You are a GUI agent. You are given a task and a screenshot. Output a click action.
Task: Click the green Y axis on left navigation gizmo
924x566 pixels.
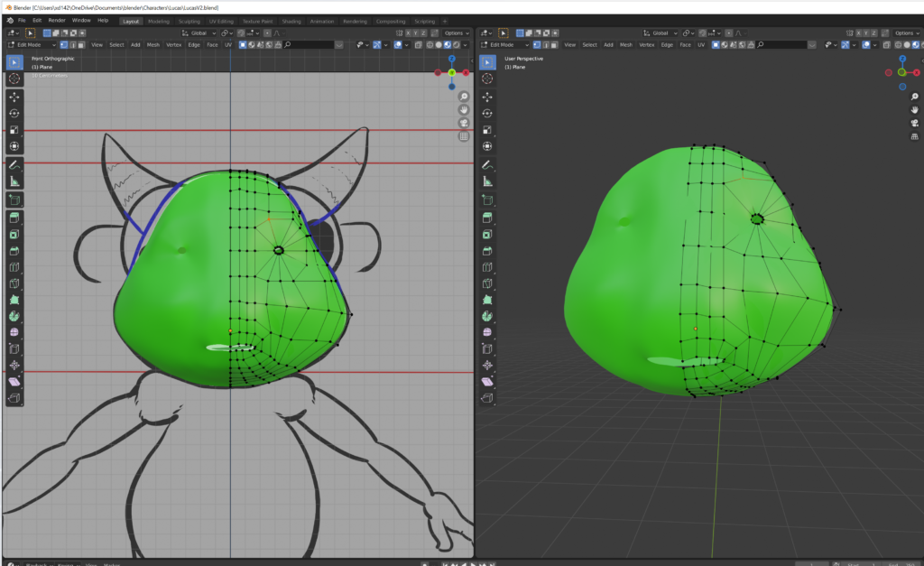[x=451, y=72]
